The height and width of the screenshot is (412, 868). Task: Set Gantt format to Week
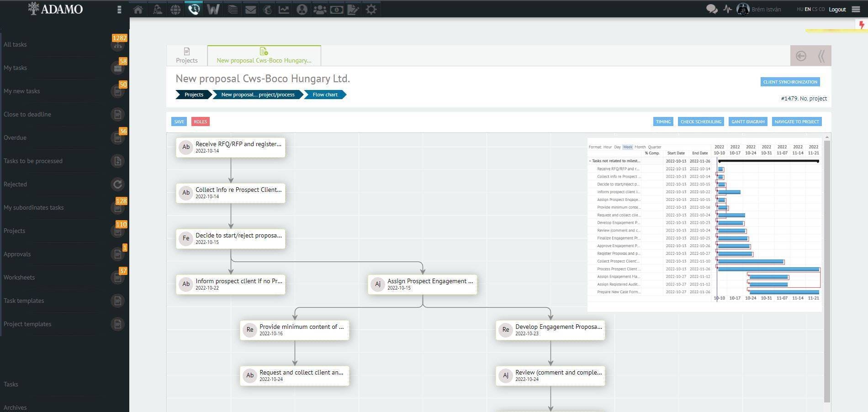pos(628,147)
